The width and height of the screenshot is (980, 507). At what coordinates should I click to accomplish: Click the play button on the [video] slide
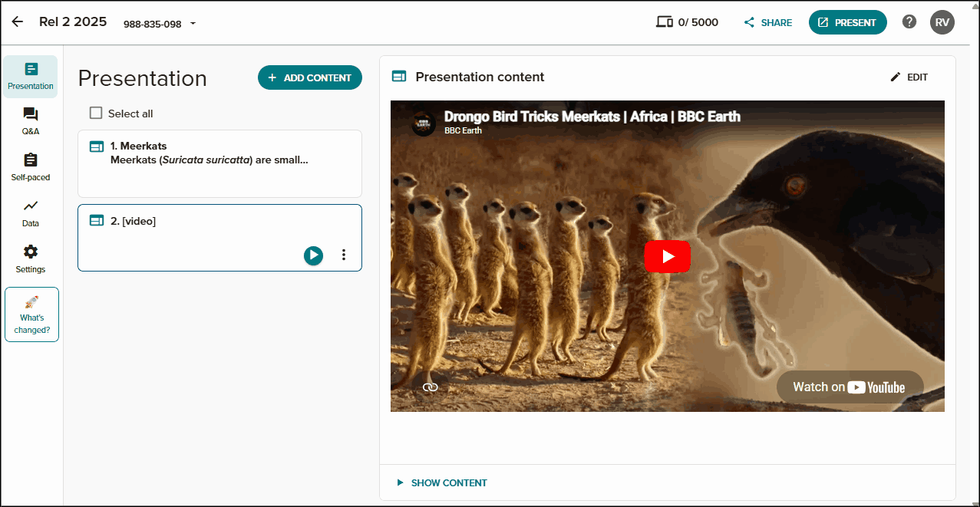(313, 255)
